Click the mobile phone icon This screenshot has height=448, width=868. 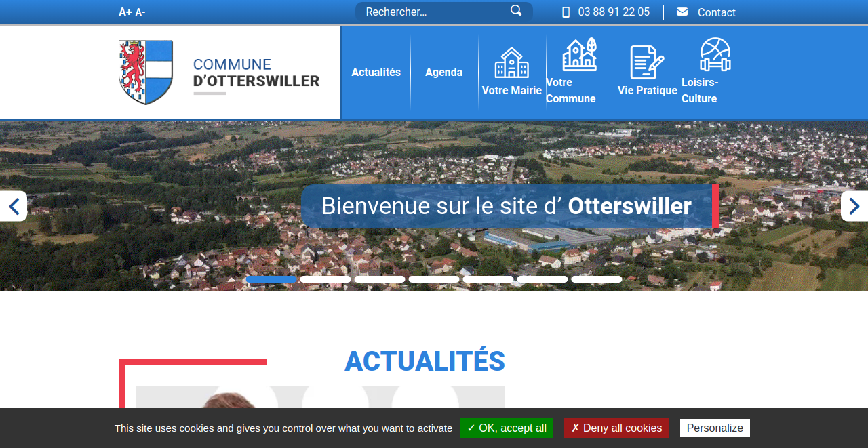tap(566, 12)
